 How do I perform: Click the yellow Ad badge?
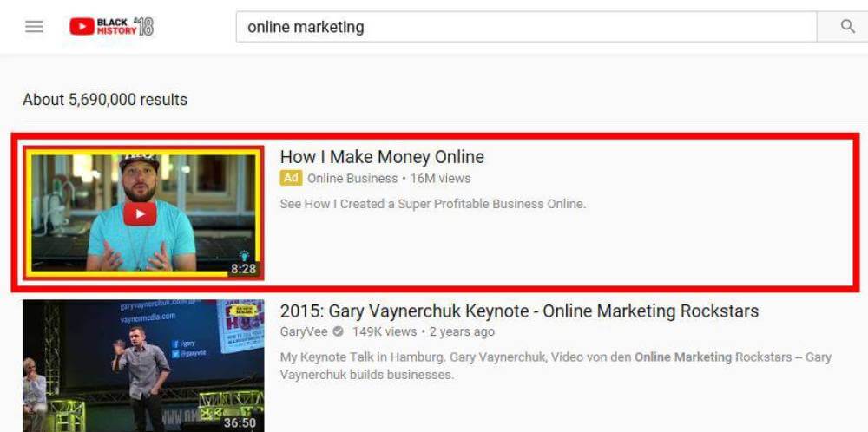[x=291, y=178]
